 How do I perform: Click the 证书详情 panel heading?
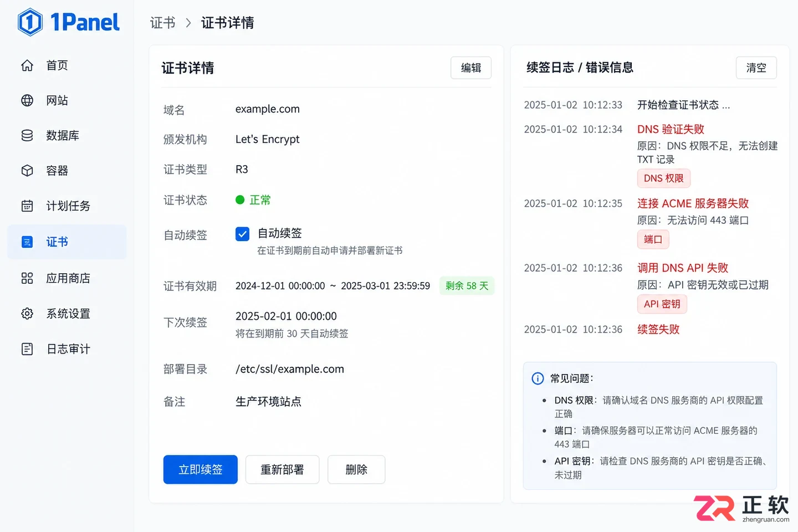tap(188, 68)
